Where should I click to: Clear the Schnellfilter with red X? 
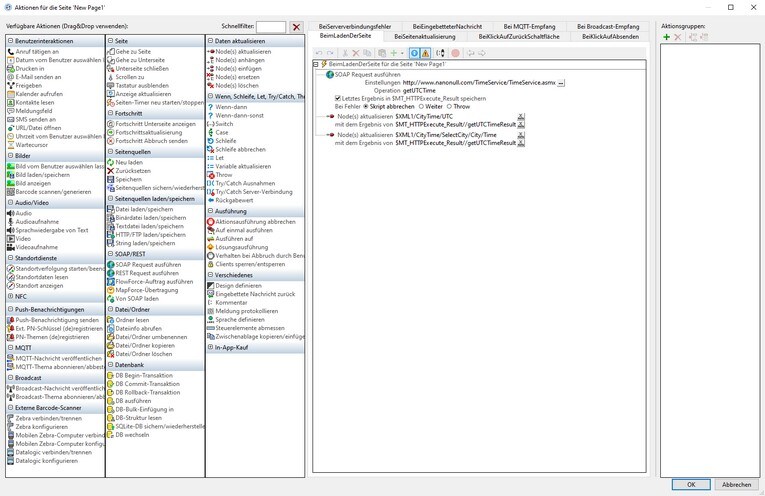coord(296,27)
